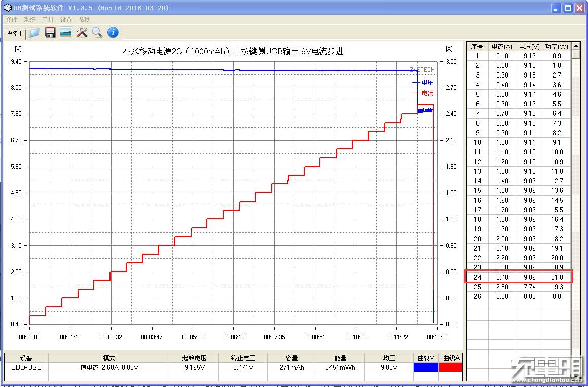Open settings via hammer and wrench icon
This screenshot has height=387, width=588.
point(82,32)
